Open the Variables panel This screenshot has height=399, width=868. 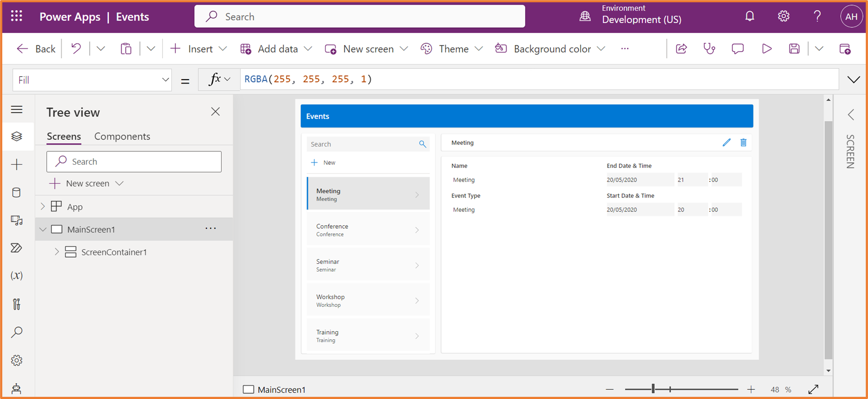click(17, 275)
